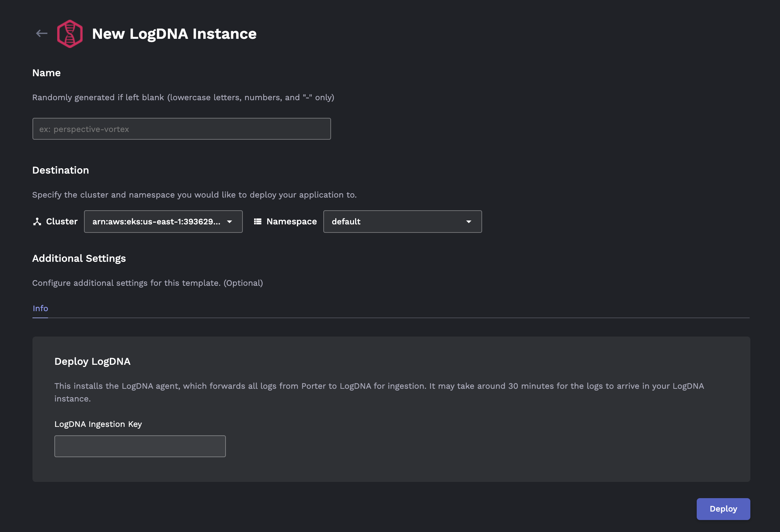Click the Name section heading
The height and width of the screenshot is (532, 780).
[47, 73]
